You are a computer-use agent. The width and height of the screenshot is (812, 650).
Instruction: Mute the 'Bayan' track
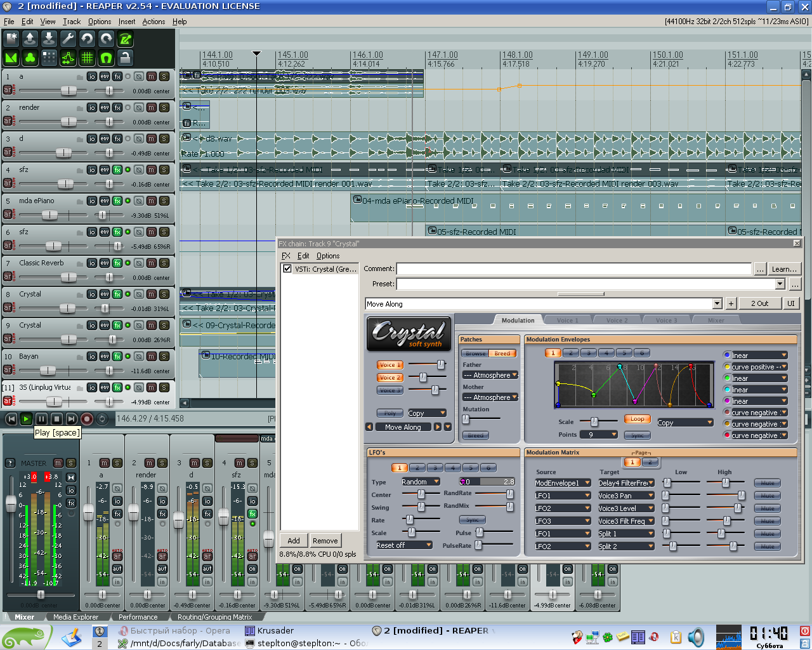(x=152, y=356)
